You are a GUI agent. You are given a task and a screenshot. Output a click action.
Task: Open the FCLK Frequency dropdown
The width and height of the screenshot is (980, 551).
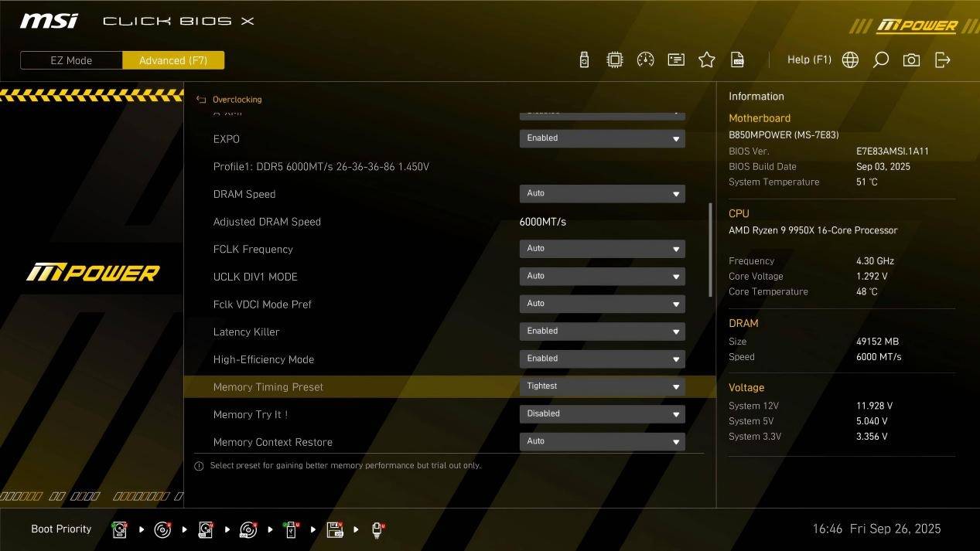[602, 249]
